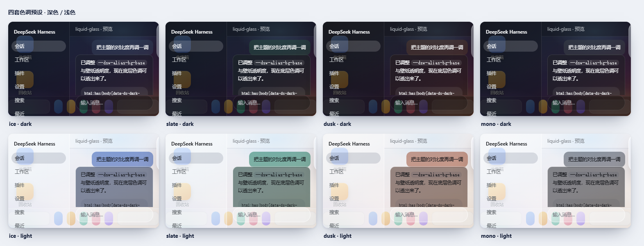Open 插件 in the ice · light sidebar
The image size is (644, 246).
(20, 185)
